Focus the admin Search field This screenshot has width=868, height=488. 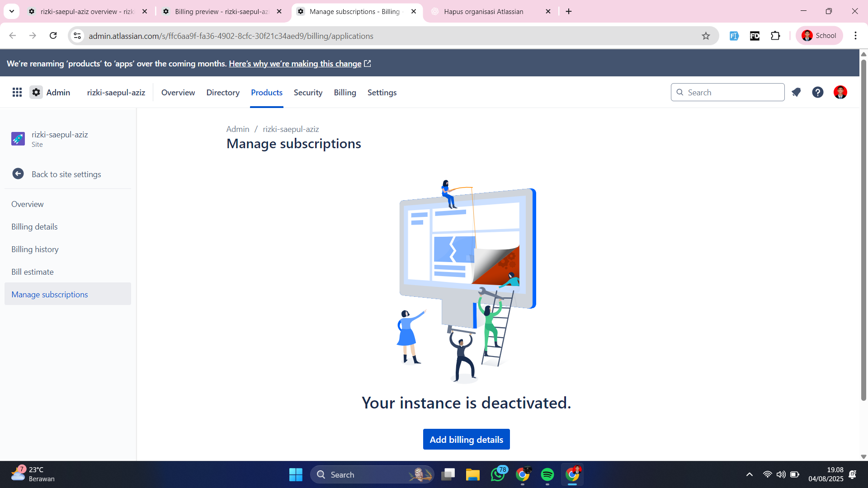click(x=728, y=92)
